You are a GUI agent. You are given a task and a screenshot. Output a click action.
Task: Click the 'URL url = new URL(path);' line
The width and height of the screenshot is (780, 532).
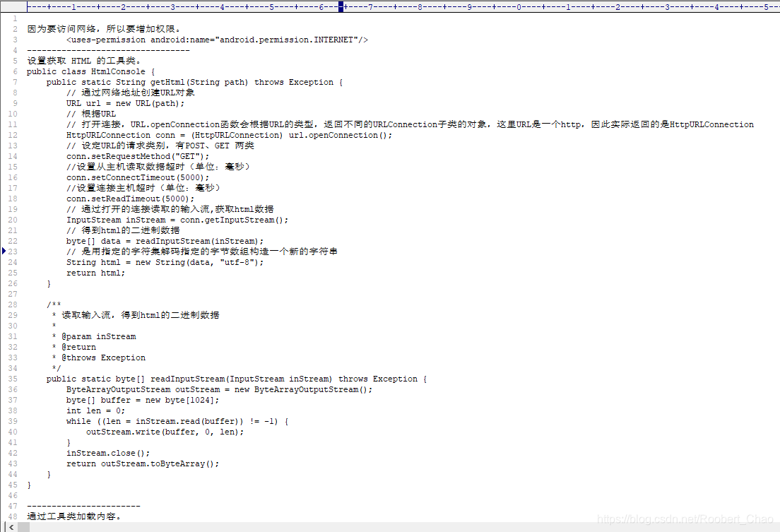125,104
